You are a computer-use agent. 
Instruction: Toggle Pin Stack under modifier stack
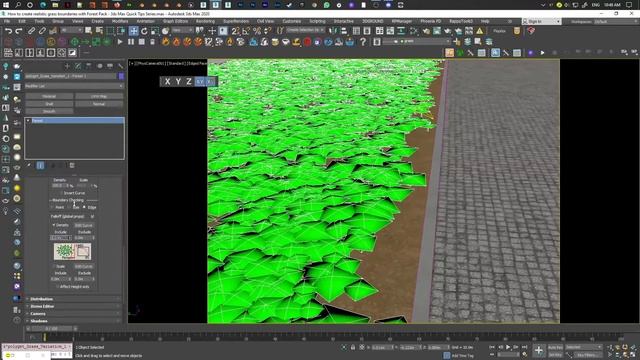29,165
